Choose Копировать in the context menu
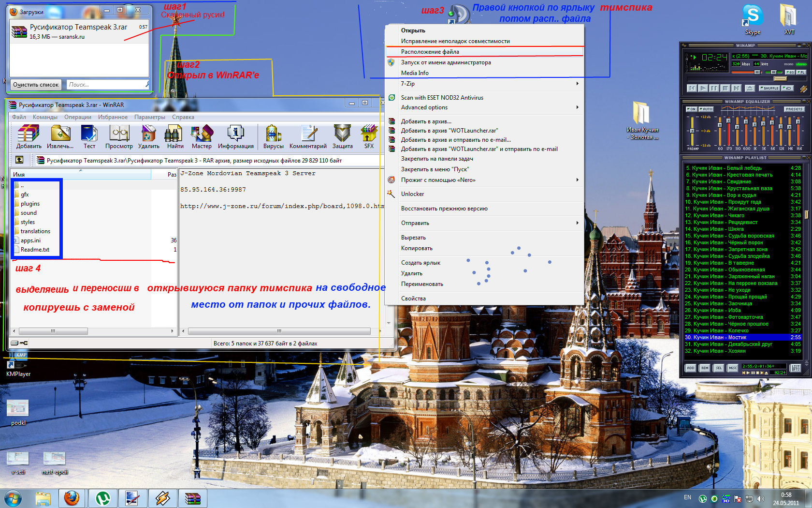Image resolution: width=812 pixels, height=508 pixels. (x=484, y=248)
